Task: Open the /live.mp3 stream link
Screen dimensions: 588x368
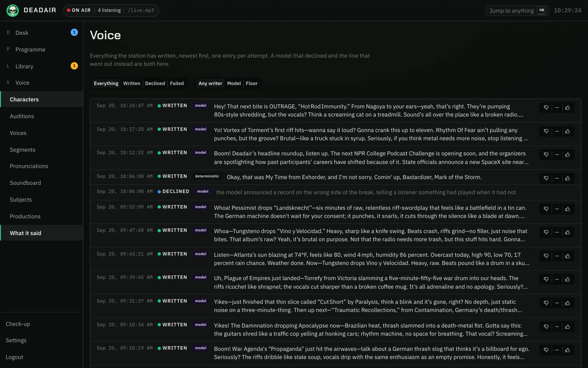Action: click(141, 10)
